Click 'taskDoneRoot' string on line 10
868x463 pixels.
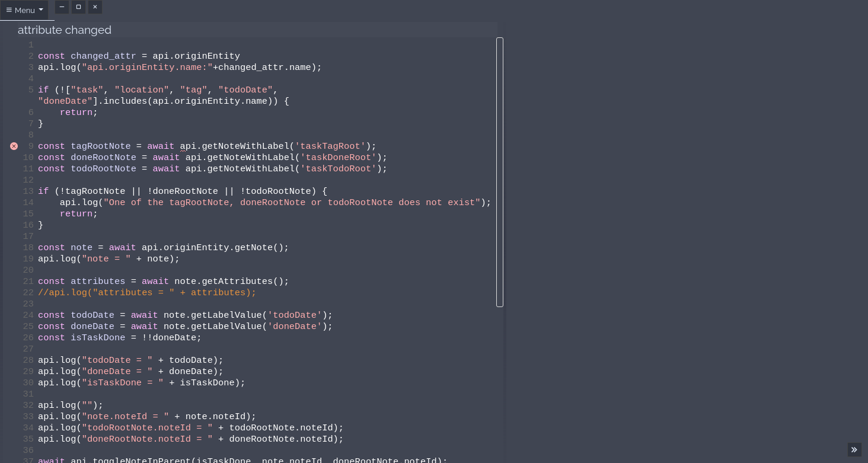coord(339,157)
